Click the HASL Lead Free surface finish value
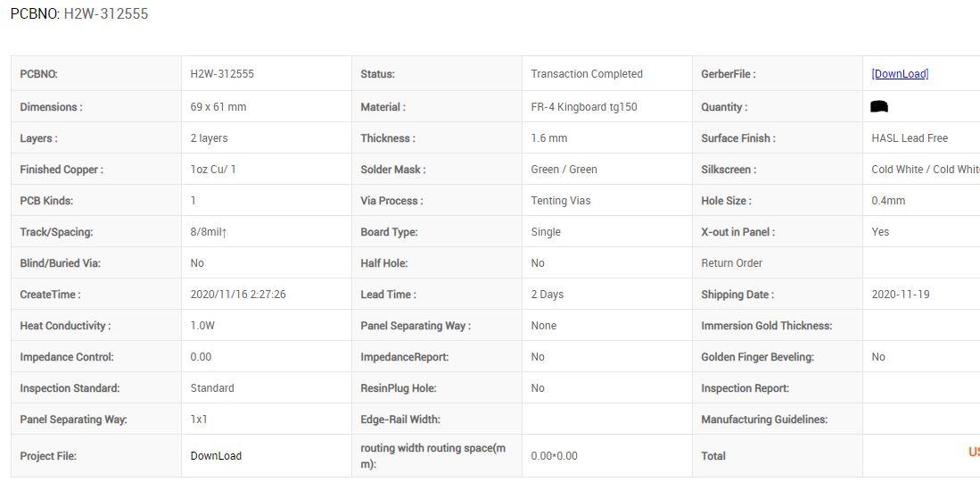 [x=910, y=138]
